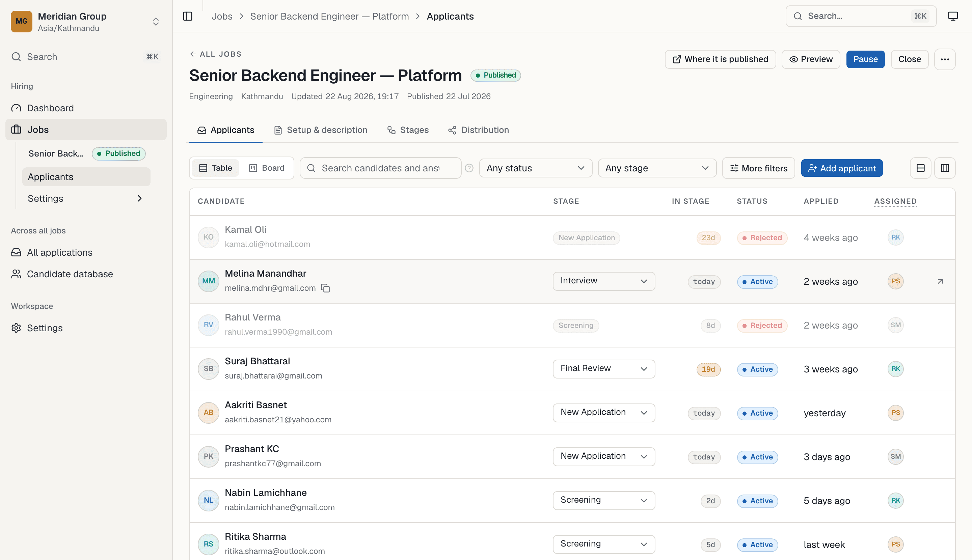Switch to Table view
Viewport: 972px width, 560px height.
click(215, 168)
